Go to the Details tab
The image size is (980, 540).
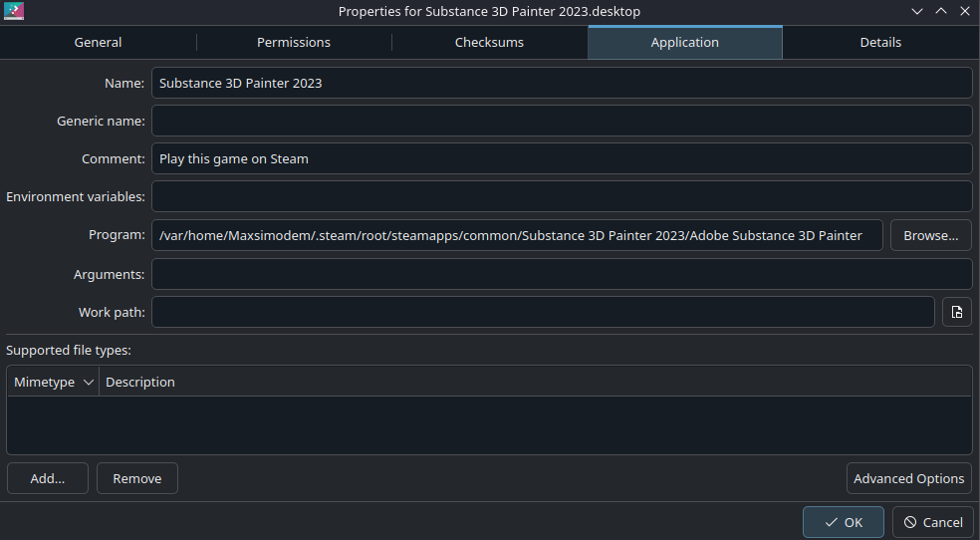point(880,43)
